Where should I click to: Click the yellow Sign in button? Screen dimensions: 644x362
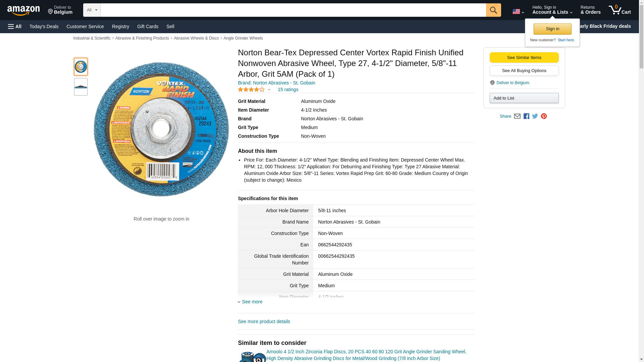tap(552, 29)
